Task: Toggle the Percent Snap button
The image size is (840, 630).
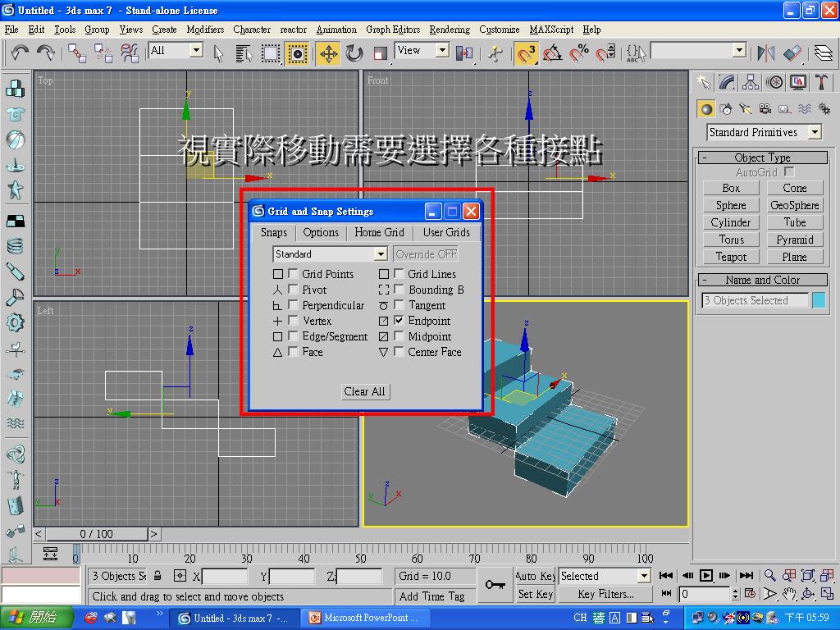Action: coord(578,53)
